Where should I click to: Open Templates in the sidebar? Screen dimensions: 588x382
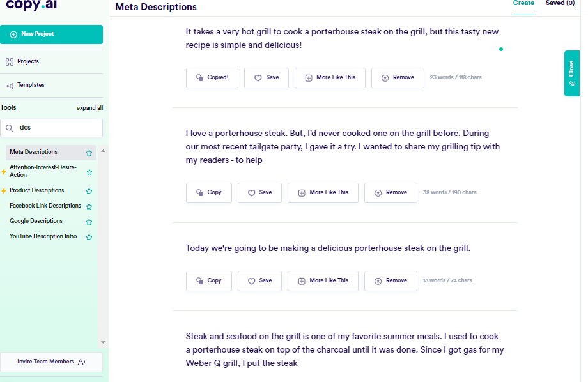[x=30, y=85]
